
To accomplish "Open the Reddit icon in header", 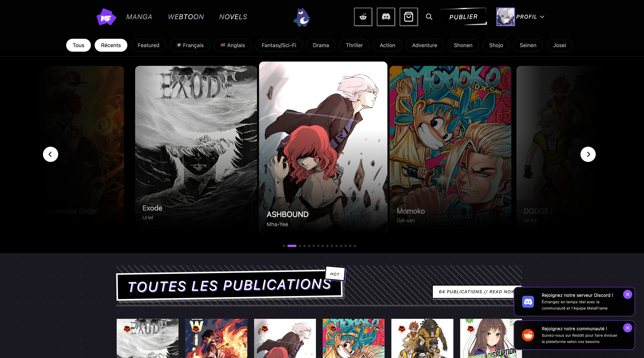I will pyautogui.click(x=363, y=17).
